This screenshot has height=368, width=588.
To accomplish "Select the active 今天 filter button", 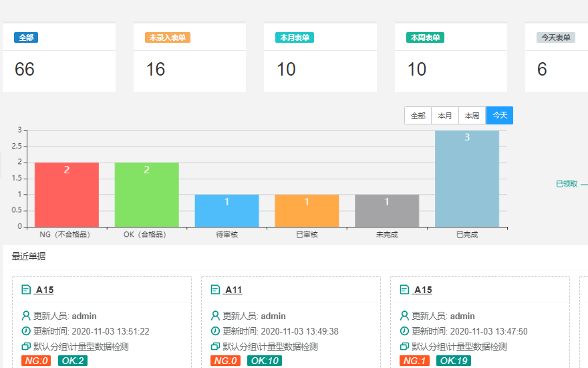I will pyautogui.click(x=500, y=116).
